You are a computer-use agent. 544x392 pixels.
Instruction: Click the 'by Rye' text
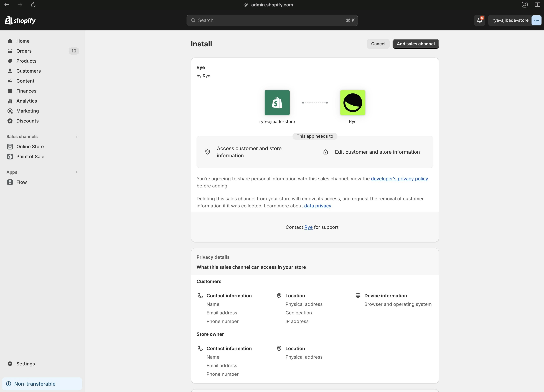click(x=203, y=76)
